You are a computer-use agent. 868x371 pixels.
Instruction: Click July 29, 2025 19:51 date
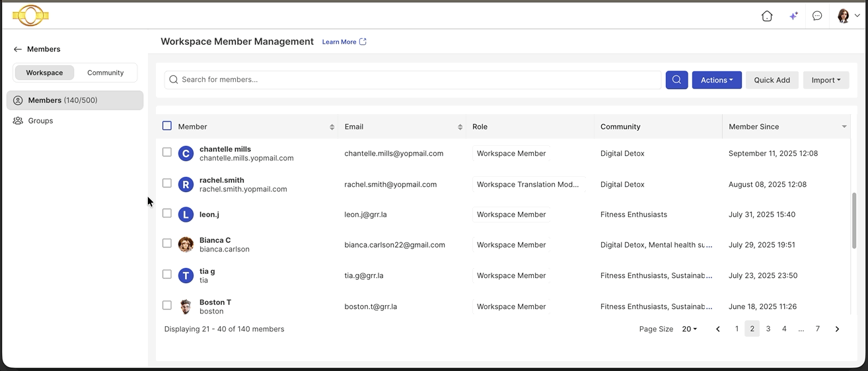point(762,245)
